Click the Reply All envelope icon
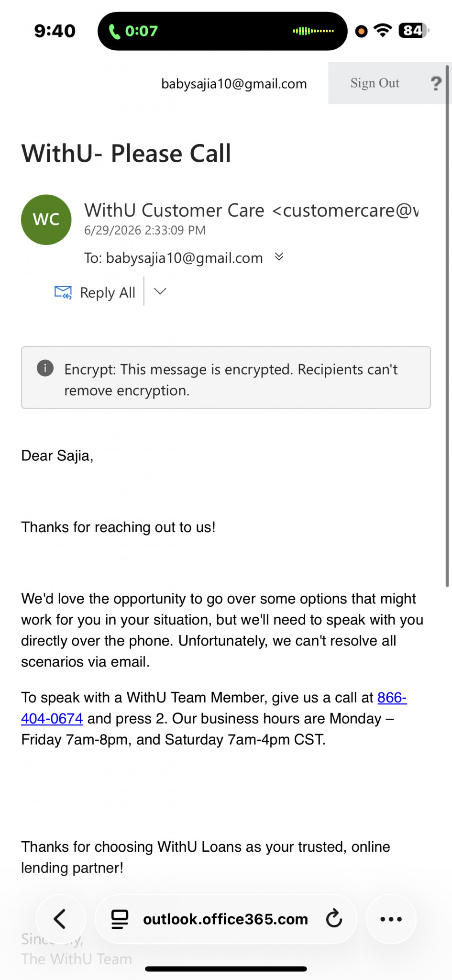452x980 pixels. tap(63, 292)
